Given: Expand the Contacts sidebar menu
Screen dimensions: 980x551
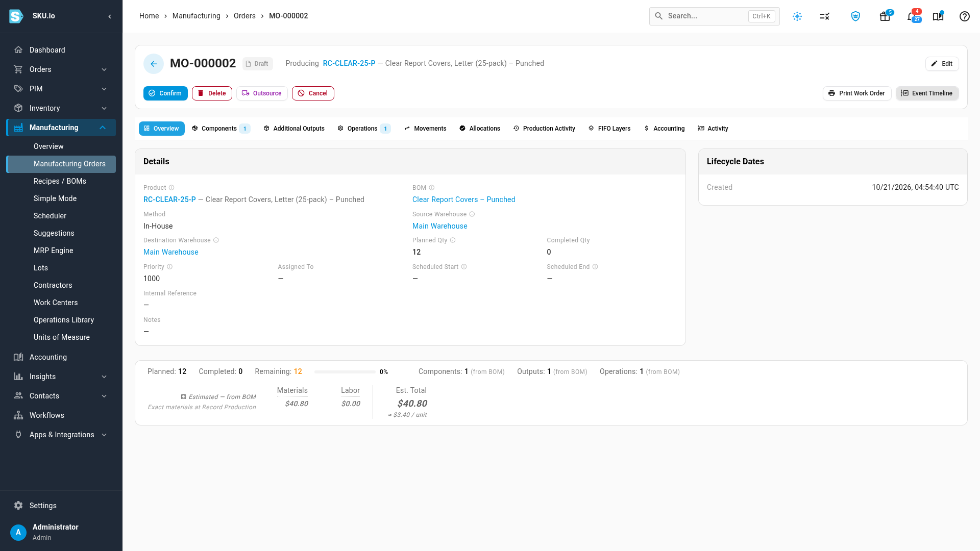Looking at the screenshot, I should [x=61, y=396].
